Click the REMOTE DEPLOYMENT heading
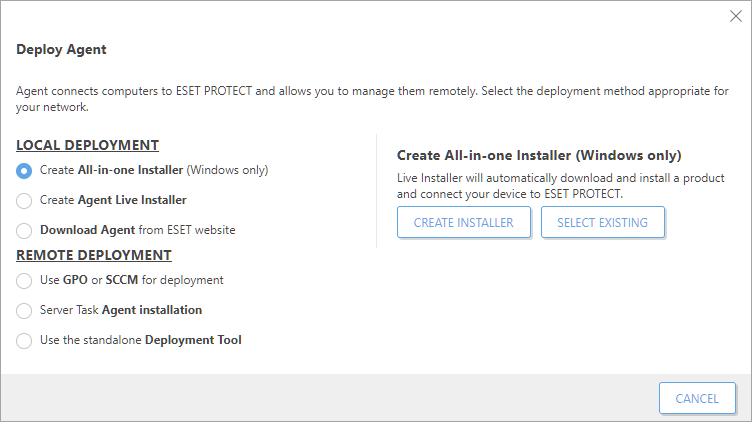This screenshot has height=422, width=752. 94,255
